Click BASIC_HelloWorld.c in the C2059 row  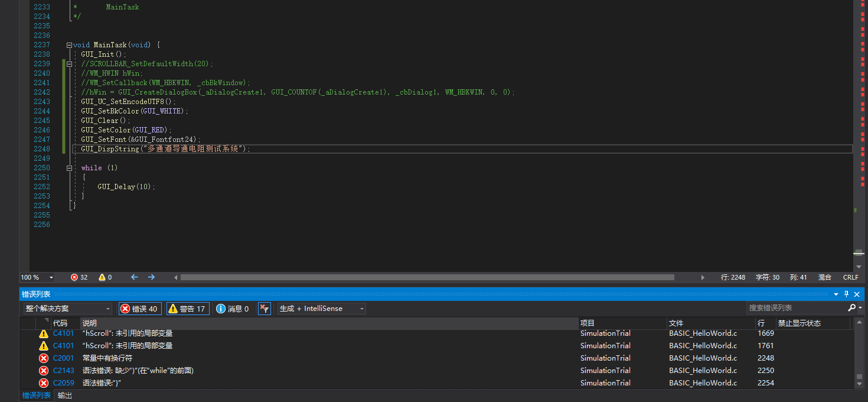[703, 383]
